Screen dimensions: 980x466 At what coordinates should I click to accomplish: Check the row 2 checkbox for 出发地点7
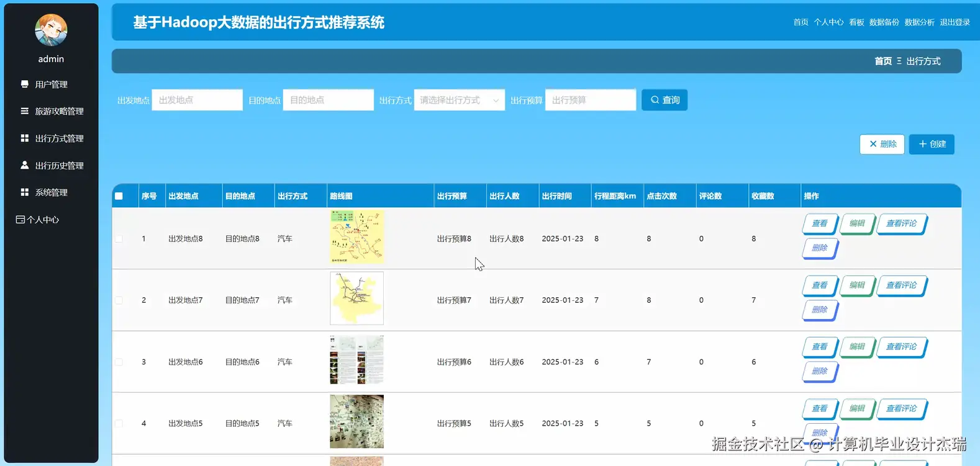(119, 300)
